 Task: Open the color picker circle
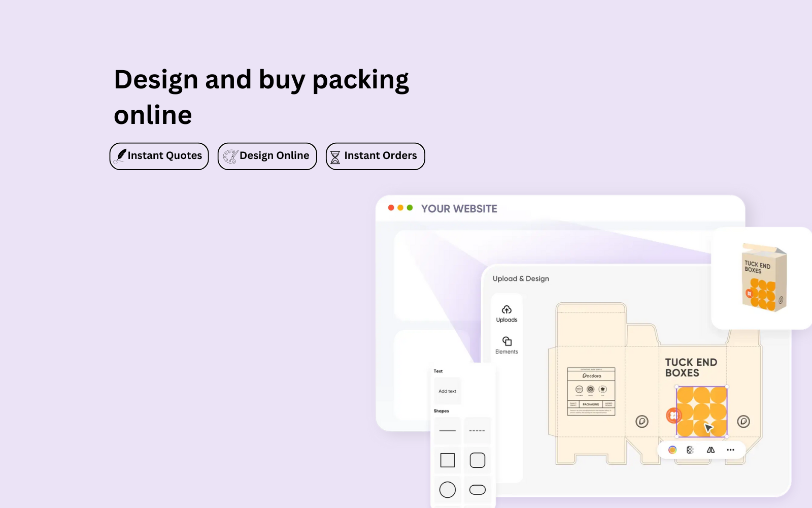[672, 450]
